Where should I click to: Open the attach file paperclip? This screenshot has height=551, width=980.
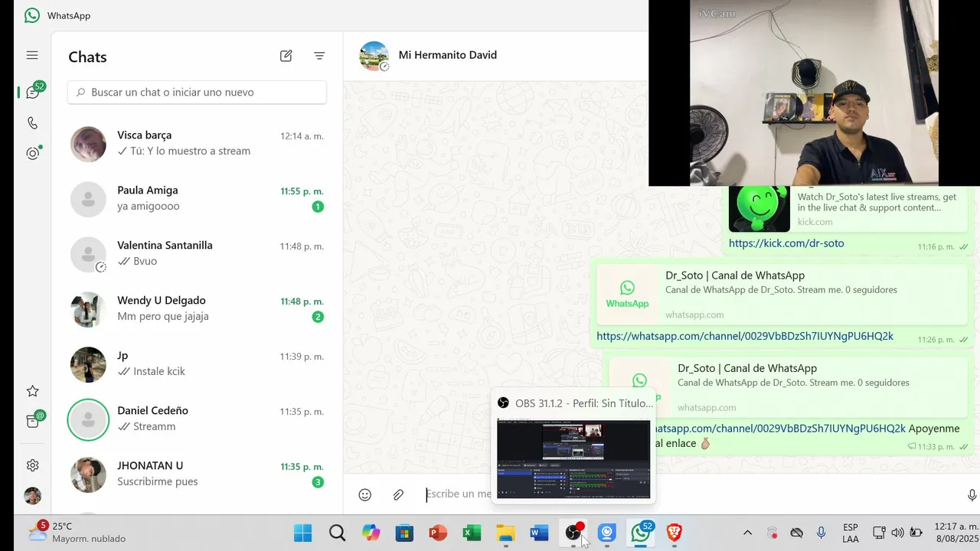398,495
